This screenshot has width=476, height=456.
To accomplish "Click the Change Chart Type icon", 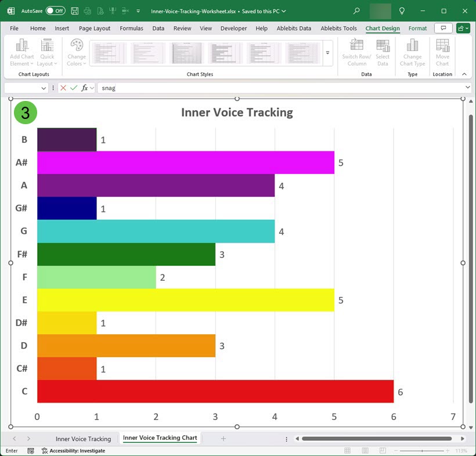I will 412,53.
